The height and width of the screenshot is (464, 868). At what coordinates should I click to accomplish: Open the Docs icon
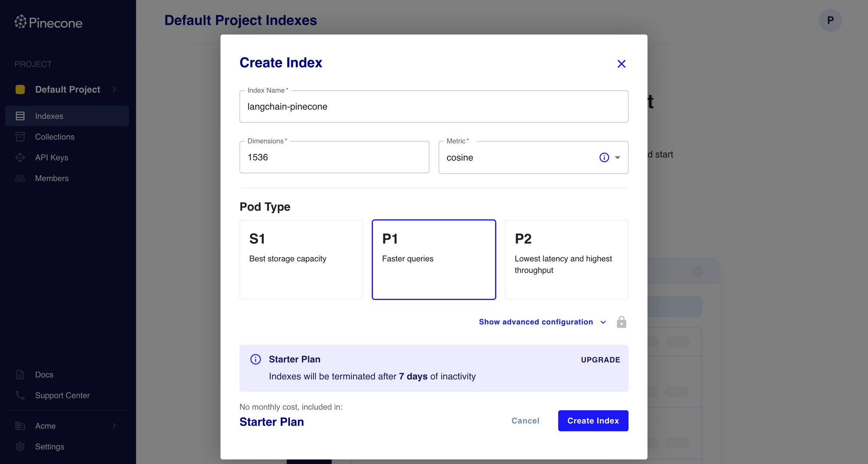20,374
